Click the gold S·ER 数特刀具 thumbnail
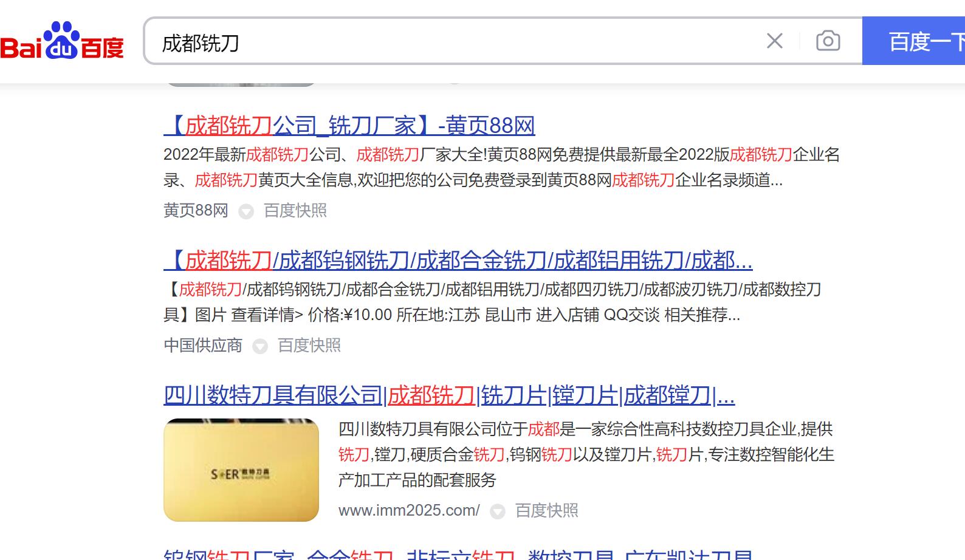Image resolution: width=965 pixels, height=560 pixels. pos(241,470)
